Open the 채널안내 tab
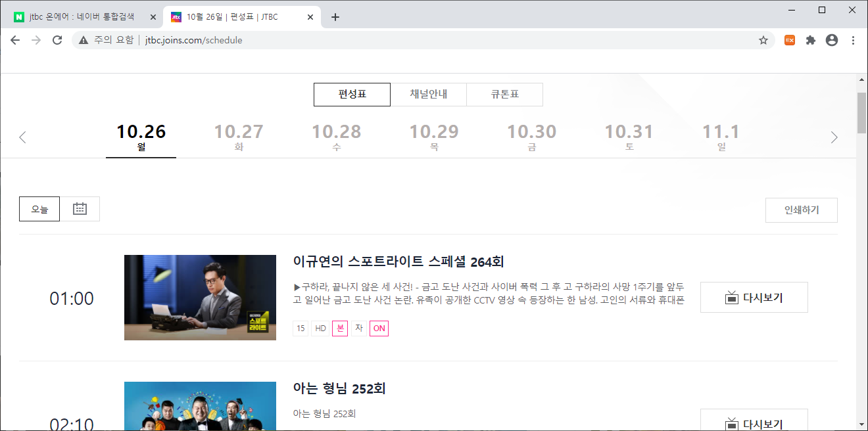Image resolution: width=868 pixels, height=431 pixels. click(x=429, y=95)
